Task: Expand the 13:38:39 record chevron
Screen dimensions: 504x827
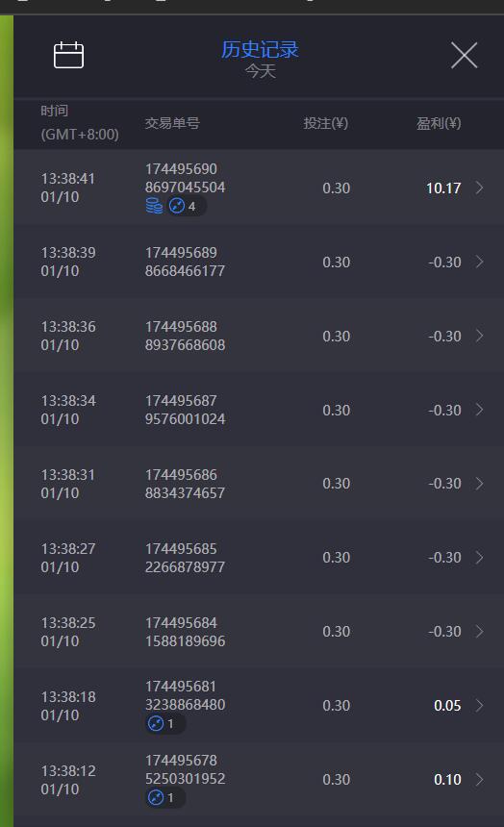Action: click(479, 262)
